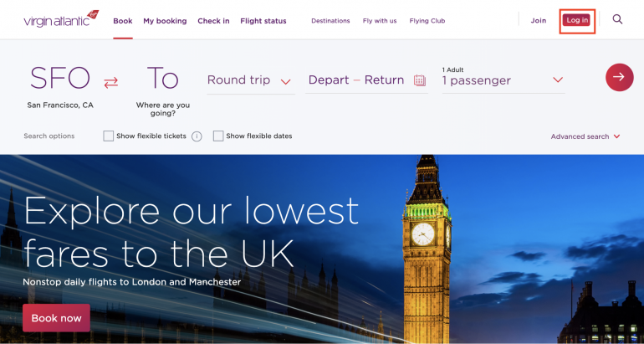This screenshot has width=644, height=344.
Task: Go to the Check in tab
Action: 213,21
